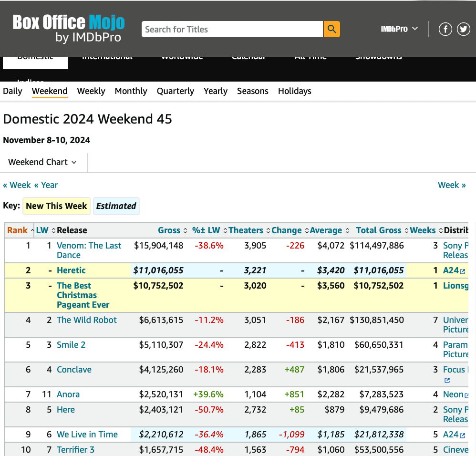Open the Anora release page
This screenshot has width=476, height=456.
pyautogui.click(x=68, y=394)
